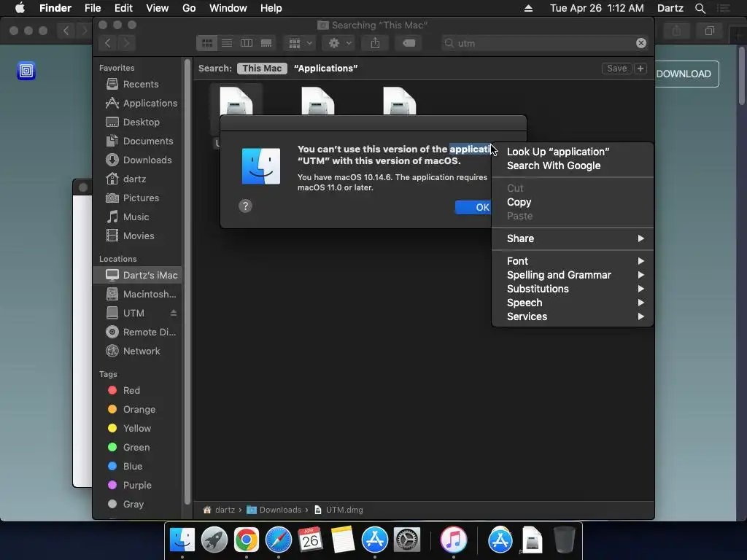Filter by Red tag

tap(137, 391)
